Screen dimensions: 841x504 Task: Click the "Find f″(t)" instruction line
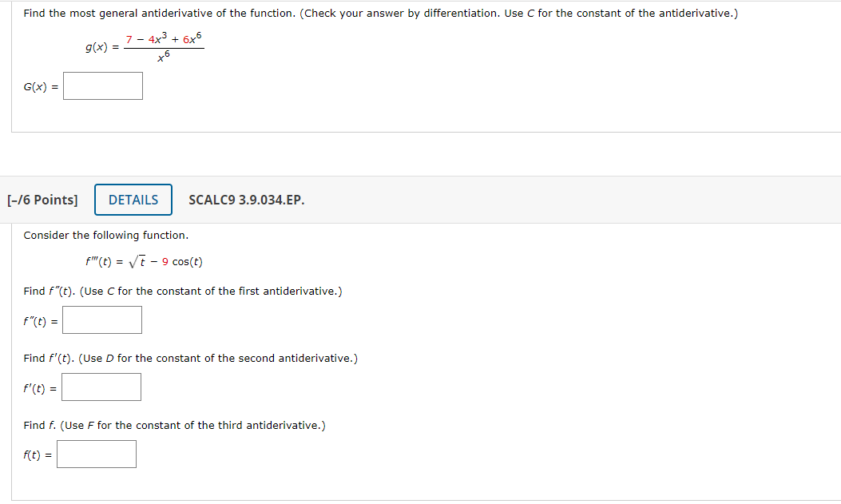click(x=183, y=291)
